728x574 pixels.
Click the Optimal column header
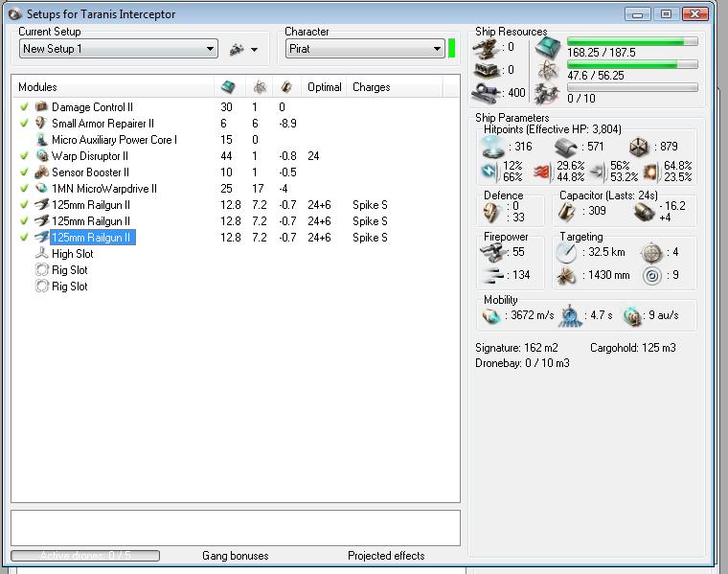(x=324, y=87)
